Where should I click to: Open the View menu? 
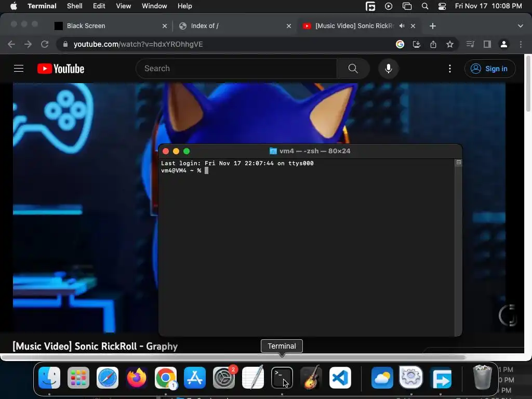[x=124, y=6]
